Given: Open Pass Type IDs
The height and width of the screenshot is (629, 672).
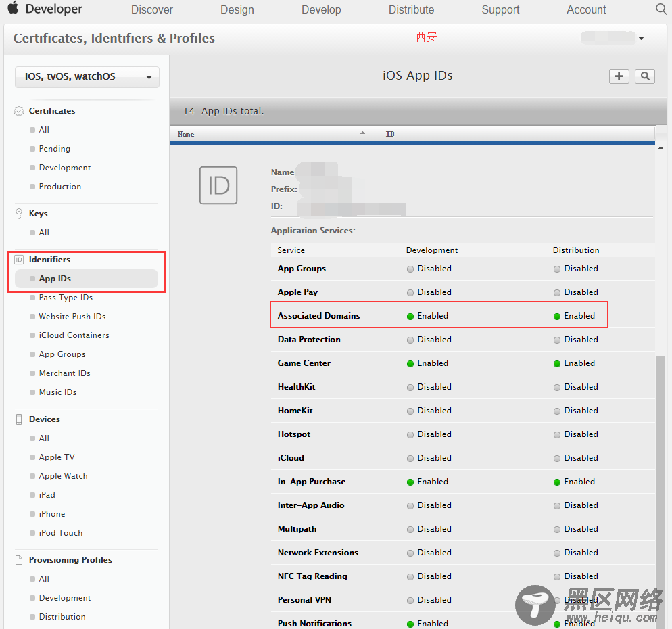Looking at the screenshot, I should 66,298.
